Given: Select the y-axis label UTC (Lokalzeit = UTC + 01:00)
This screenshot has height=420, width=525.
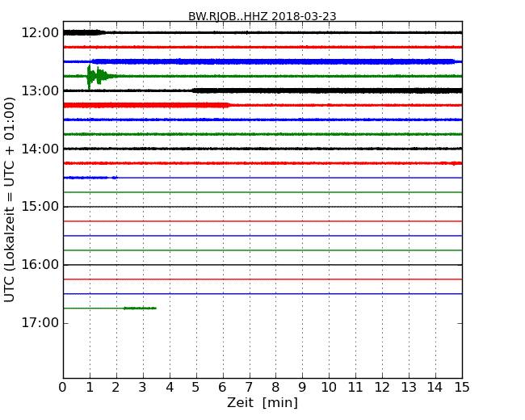Looking at the screenshot, I should 10,199.
